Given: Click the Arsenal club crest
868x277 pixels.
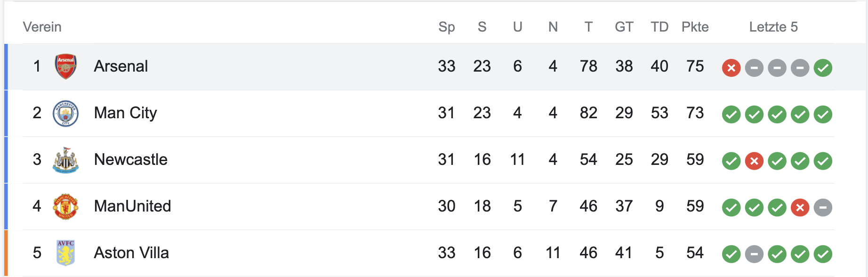Looking at the screenshot, I should point(65,66).
